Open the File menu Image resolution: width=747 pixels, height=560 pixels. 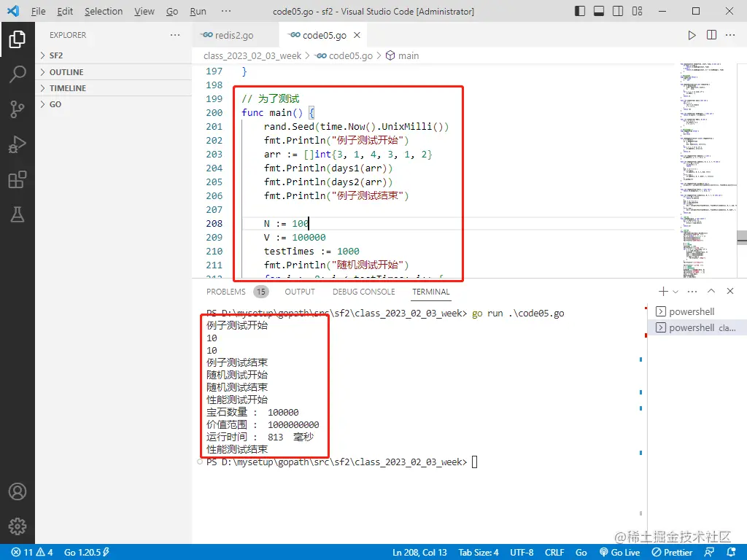[x=38, y=11]
